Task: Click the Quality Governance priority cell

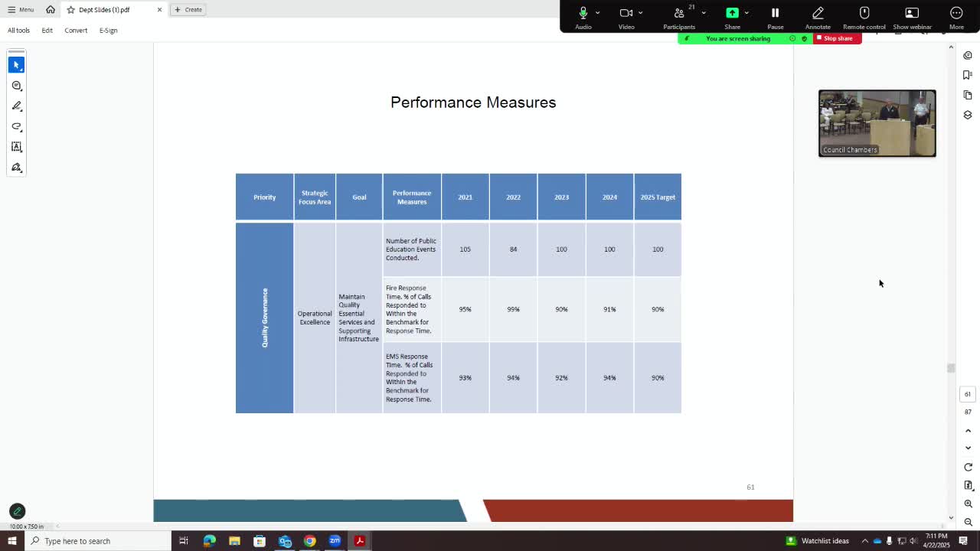Action: (x=265, y=318)
